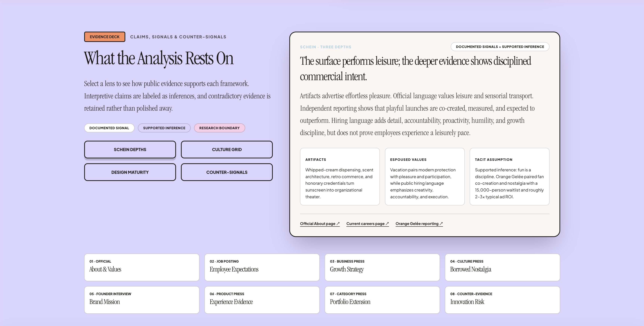Click the Espoused Values depth card
644x326 pixels.
425,176
